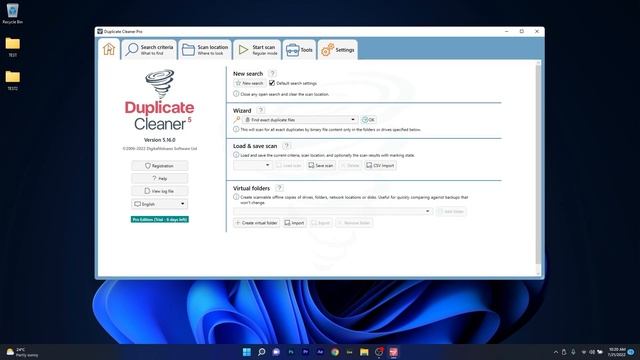Viewport: 640px width, 360px height.
Task: Open Photoshop from the taskbar
Action: [x=291, y=352]
